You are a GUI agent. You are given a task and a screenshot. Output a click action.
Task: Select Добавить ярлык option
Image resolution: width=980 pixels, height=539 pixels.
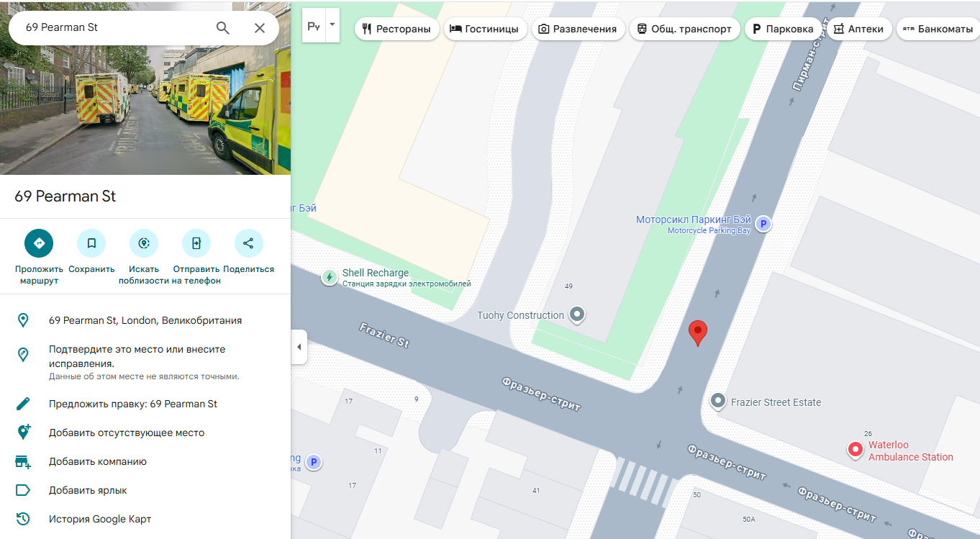point(145,490)
